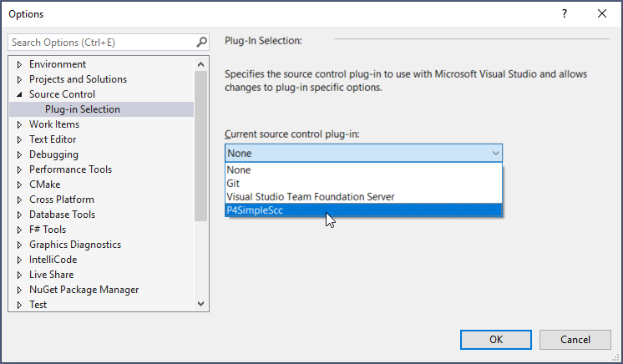This screenshot has height=364, width=623.
Task: Expand the Test node arrow
Action: (x=19, y=305)
